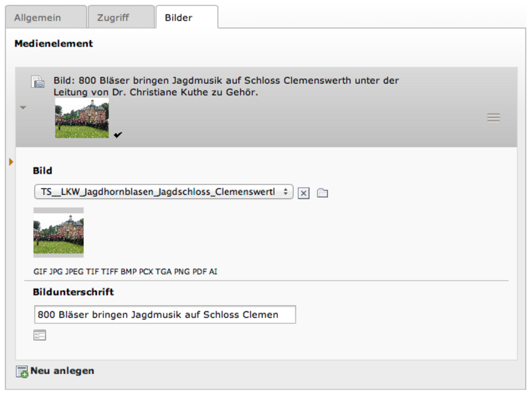The width and height of the screenshot is (532, 394).
Task: Collapse the media element with gray triangle
Action: point(23,108)
